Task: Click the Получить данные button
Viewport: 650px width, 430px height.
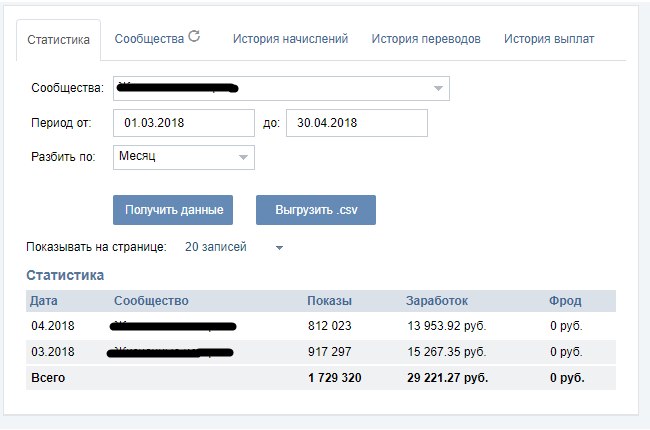Action: tap(173, 210)
